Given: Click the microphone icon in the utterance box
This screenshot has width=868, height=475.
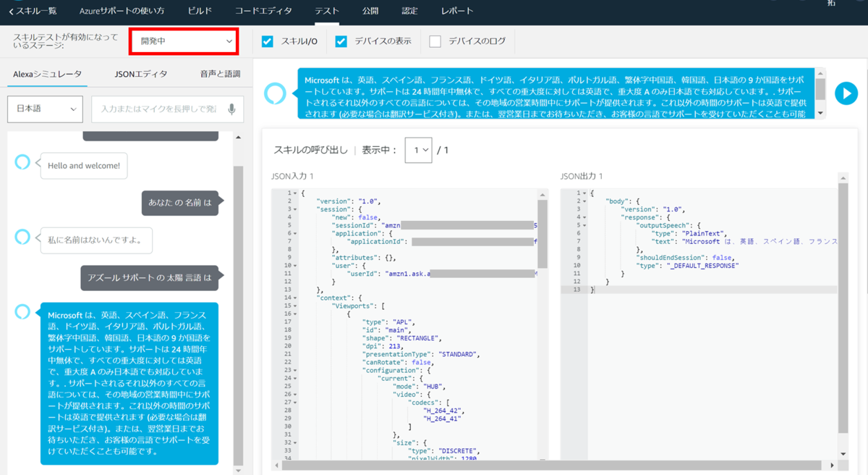Looking at the screenshot, I should (x=231, y=109).
